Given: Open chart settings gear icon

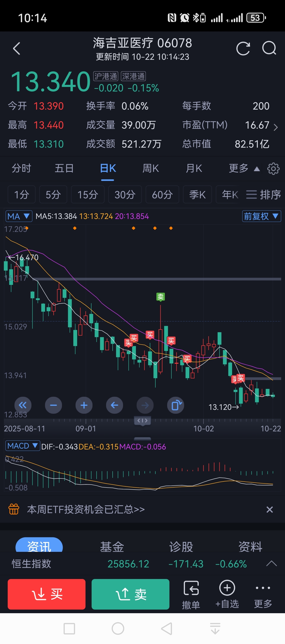Looking at the screenshot, I should (273, 168).
